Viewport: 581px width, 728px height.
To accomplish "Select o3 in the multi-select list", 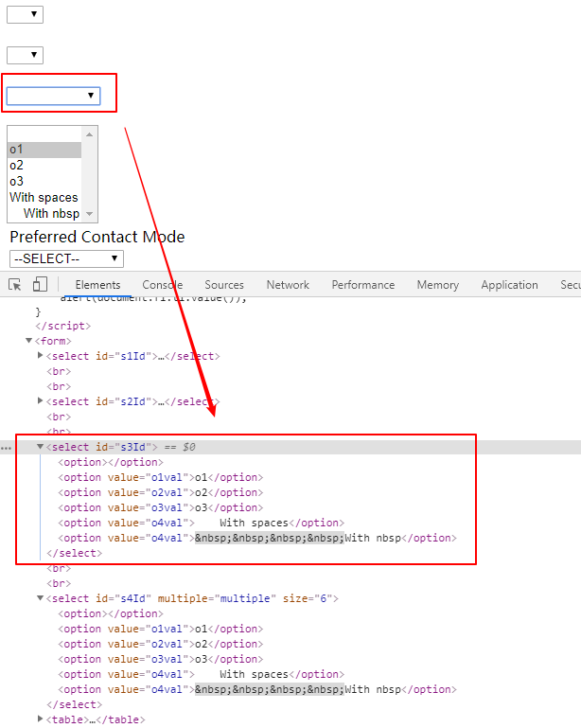I will [44, 181].
